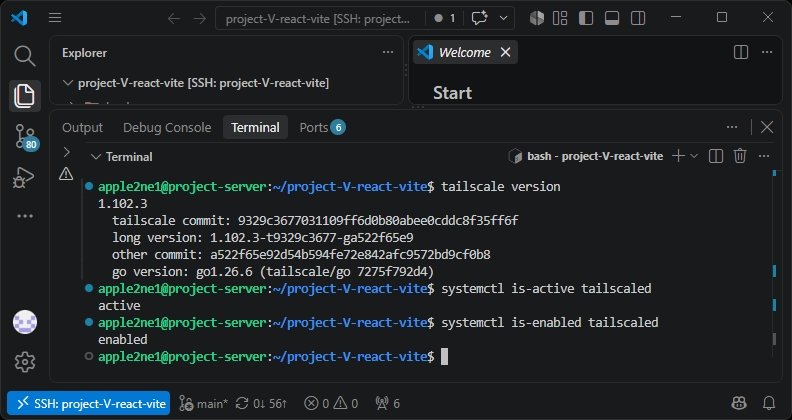Screen dimensions: 792x420
Task: Switch to the Output tab
Action: [82, 128]
